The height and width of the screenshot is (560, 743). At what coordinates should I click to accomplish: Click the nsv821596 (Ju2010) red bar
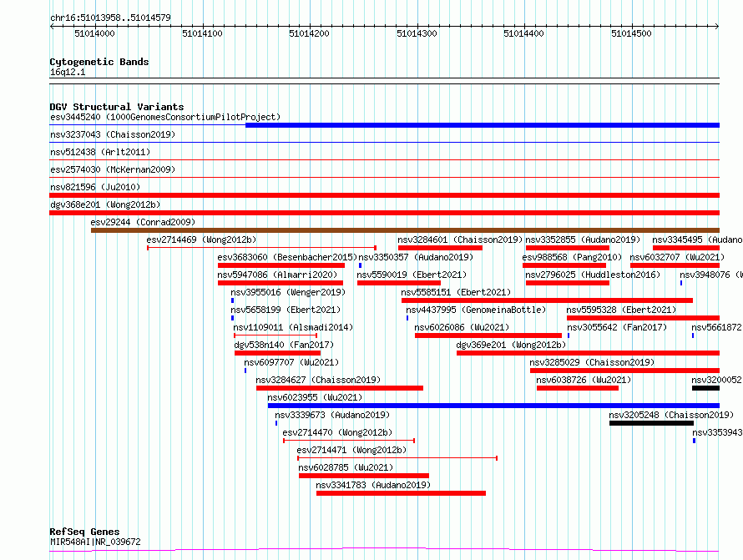(384, 195)
